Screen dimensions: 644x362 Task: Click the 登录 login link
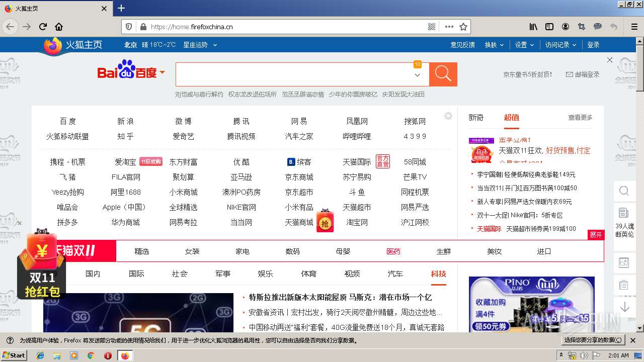coord(594,45)
